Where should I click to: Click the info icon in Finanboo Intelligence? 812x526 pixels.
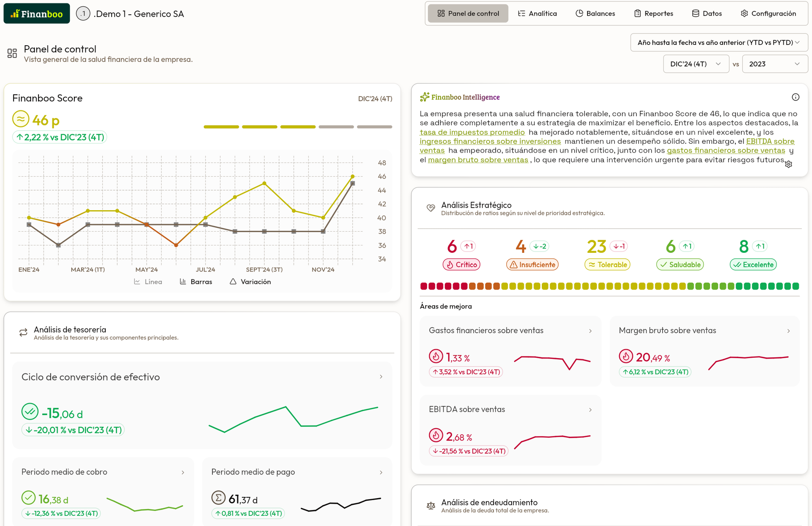(x=795, y=97)
